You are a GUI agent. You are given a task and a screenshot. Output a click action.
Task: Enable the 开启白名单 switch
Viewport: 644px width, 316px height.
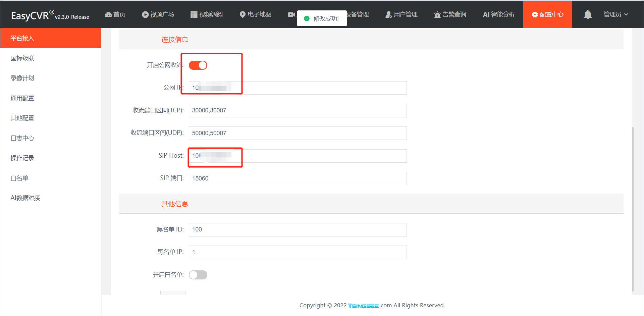pos(198,275)
